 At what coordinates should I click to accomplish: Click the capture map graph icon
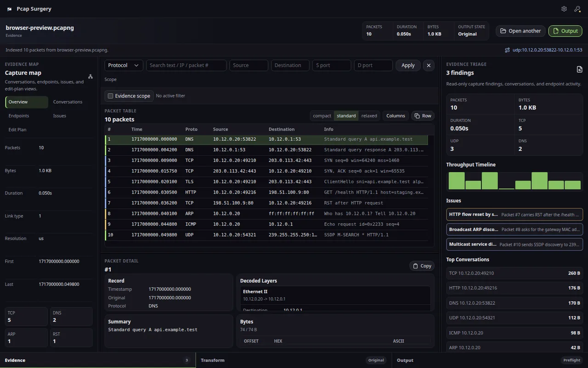pyautogui.click(x=90, y=77)
